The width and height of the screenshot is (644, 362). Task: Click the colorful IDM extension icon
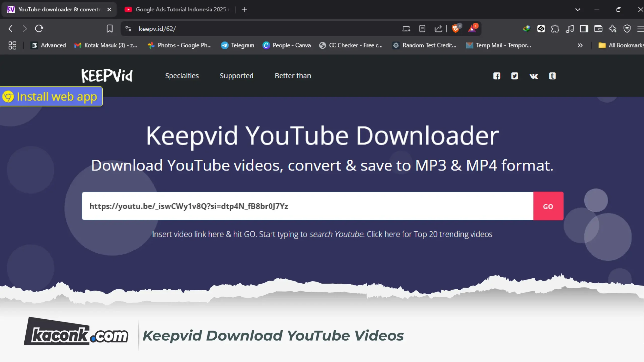(x=527, y=29)
